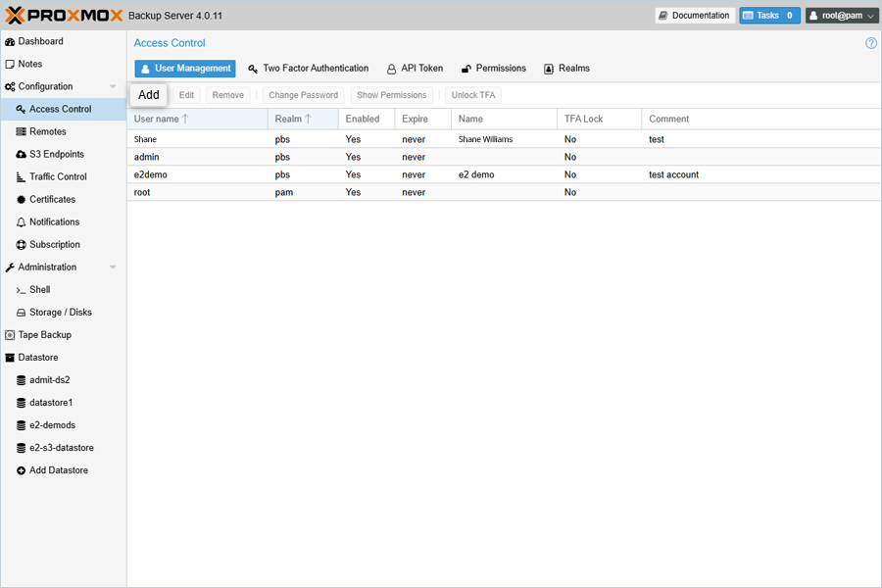Screen dimensions: 882x588
Task: Switch to Two Factor Authentication tab
Action: pyautogui.click(x=309, y=69)
